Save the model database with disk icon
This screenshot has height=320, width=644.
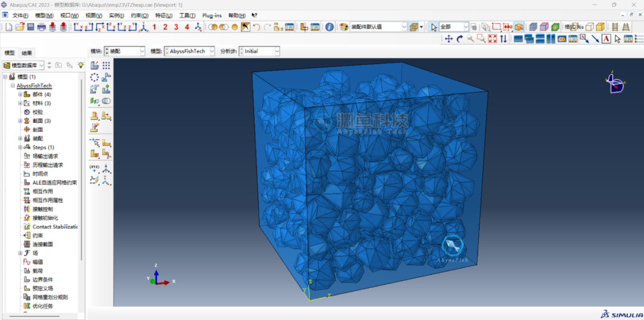pos(30,27)
